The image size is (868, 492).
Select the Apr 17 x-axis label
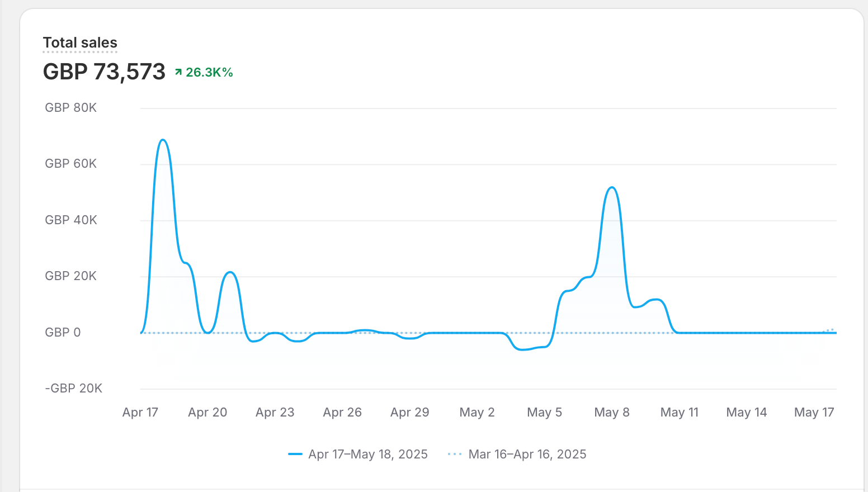(140, 413)
